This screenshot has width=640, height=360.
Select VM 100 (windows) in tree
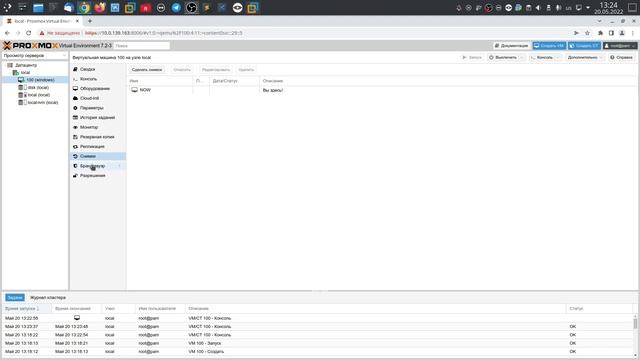(40, 80)
